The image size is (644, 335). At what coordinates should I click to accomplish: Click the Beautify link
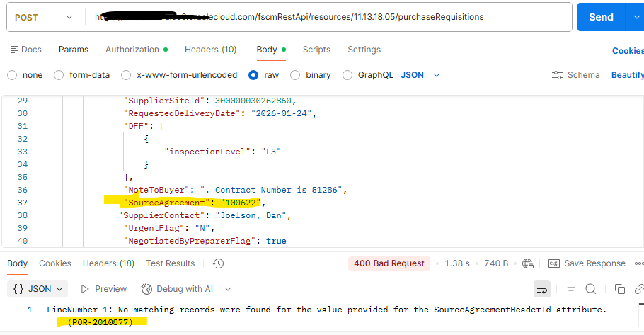point(628,75)
